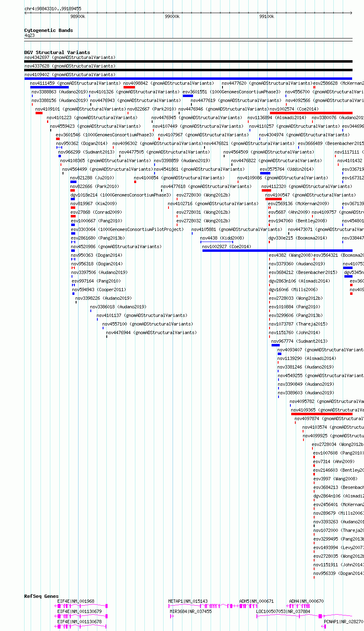
Task: Click the 99100k ruler tick label
Action: (x=267, y=16)
